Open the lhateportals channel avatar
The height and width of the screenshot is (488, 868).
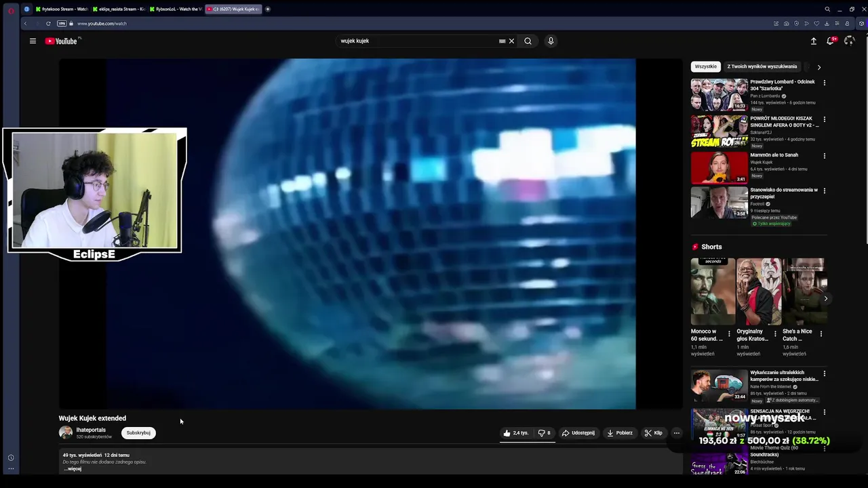pyautogui.click(x=66, y=432)
